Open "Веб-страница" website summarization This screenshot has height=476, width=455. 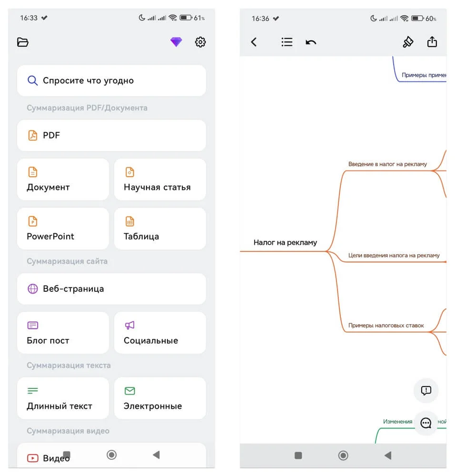[111, 289]
